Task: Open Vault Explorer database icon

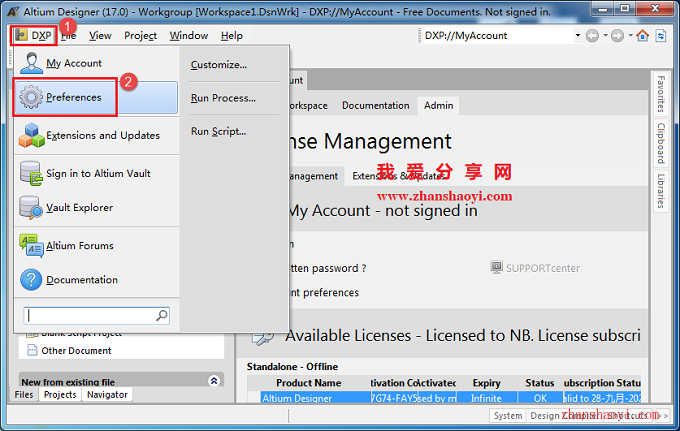Action: [31, 207]
